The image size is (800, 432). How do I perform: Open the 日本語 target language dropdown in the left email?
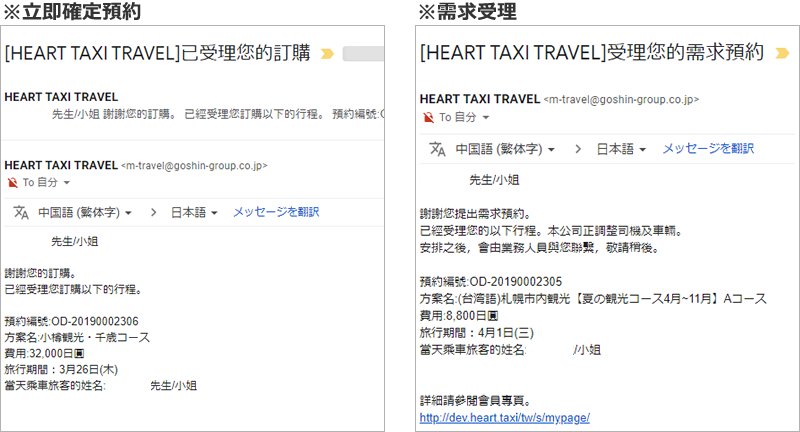(x=194, y=212)
